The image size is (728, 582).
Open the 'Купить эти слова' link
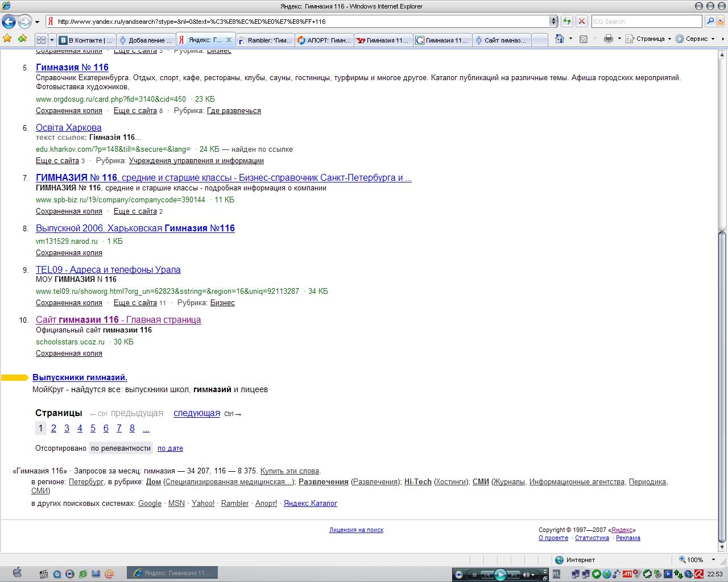tap(289, 471)
